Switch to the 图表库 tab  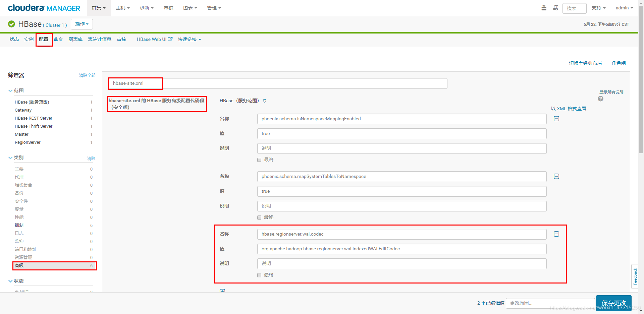75,39
